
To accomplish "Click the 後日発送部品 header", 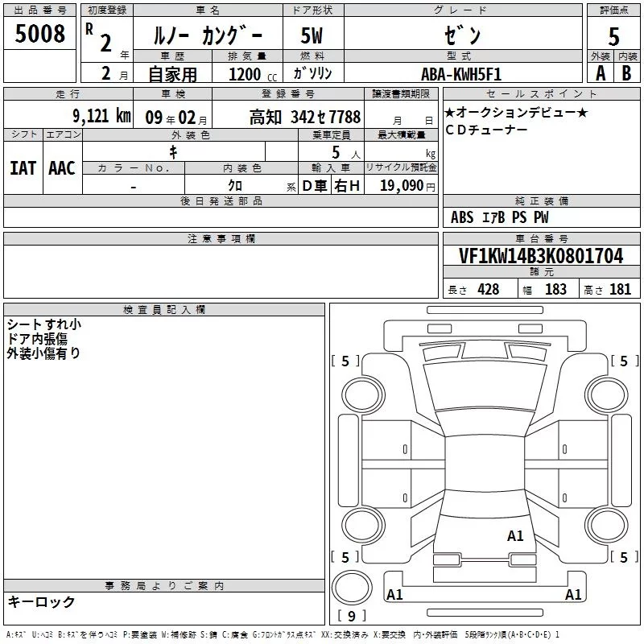I will click(x=221, y=200).
